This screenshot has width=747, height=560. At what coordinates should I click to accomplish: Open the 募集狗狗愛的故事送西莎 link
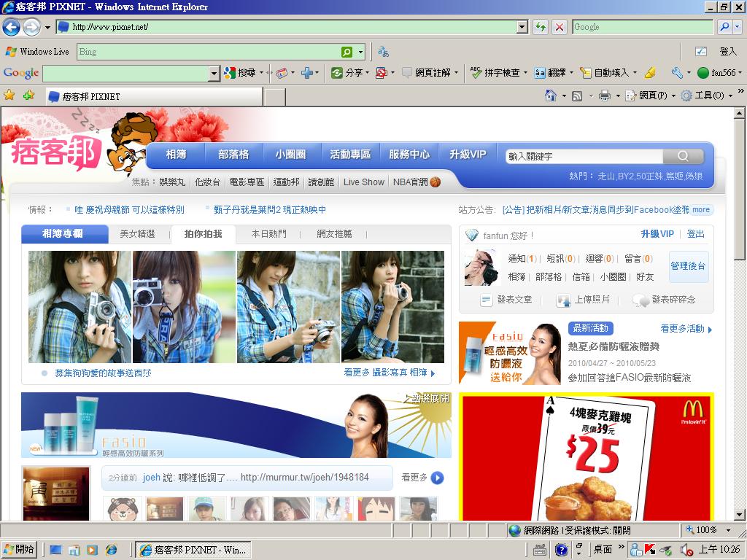(103, 373)
